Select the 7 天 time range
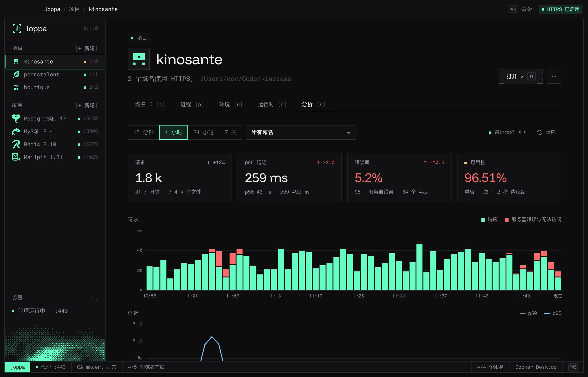The image size is (588, 377). pos(231,132)
